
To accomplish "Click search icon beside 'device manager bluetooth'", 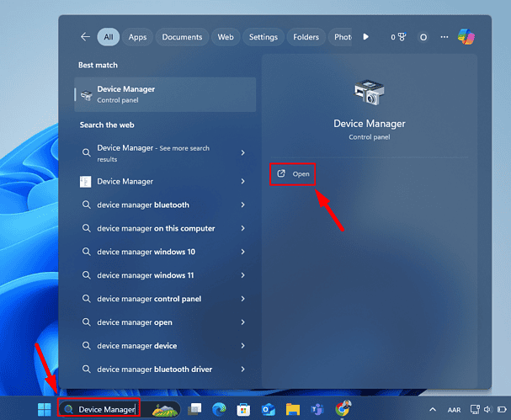I will [87, 205].
